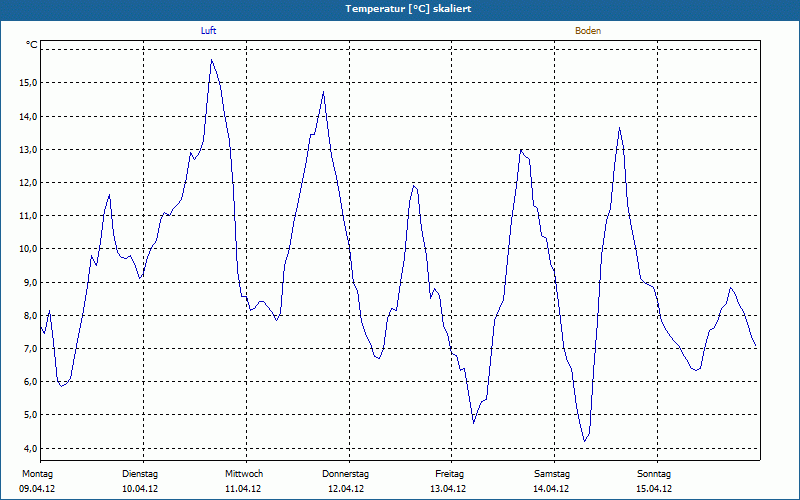Click the '09.04.12' date label
The image size is (800, 500).
[37, 489]
